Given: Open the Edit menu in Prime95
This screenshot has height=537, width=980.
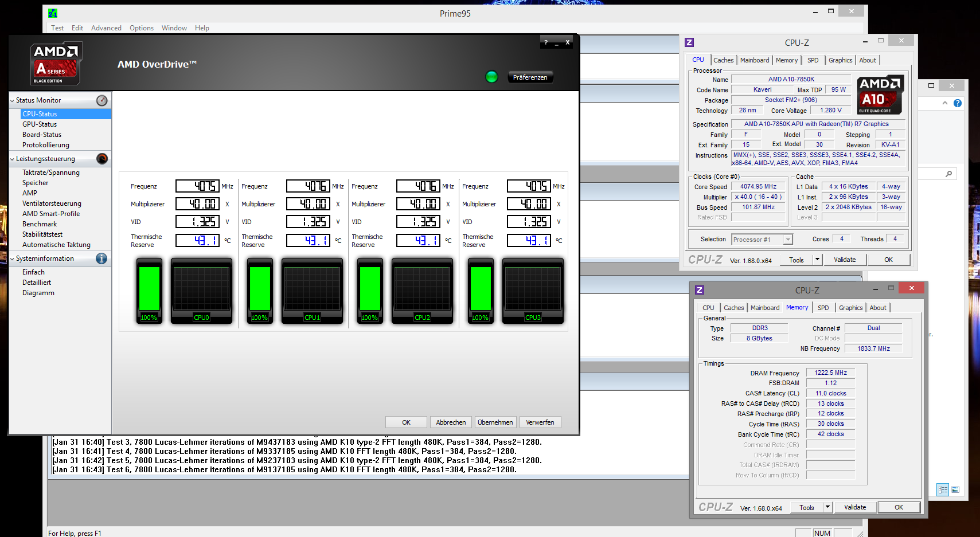Looking at the screenshot, I should point(77,28).
